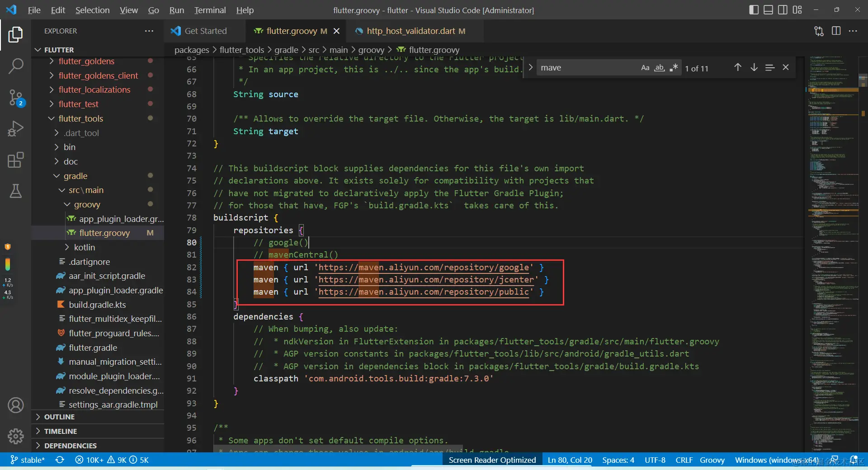Open Explorer views and more actions menu
The image size is (868, 470).
click(x=149, y=31)
